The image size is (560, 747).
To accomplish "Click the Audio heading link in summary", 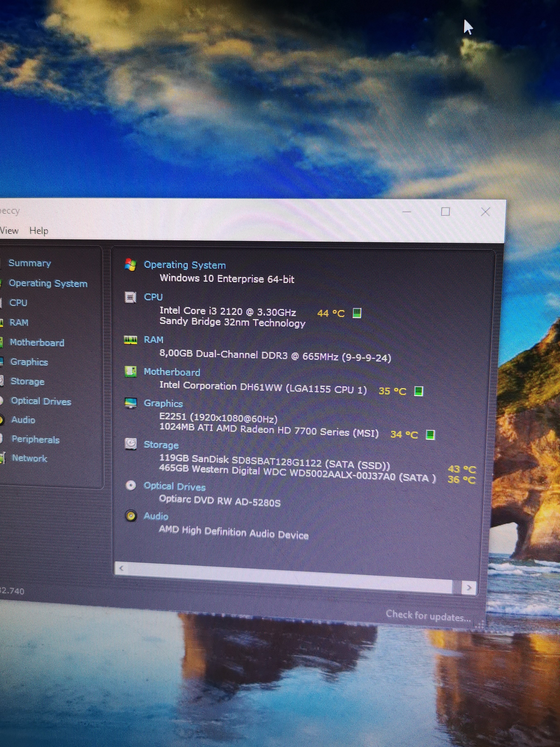I will click(x=156, y=516).
